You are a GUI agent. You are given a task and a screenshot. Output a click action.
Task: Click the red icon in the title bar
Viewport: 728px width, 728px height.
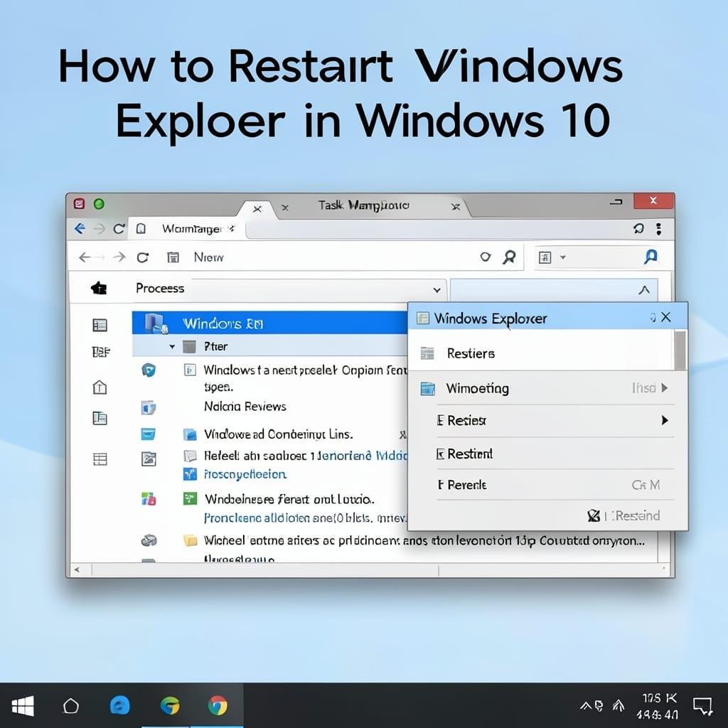(79, 204)
